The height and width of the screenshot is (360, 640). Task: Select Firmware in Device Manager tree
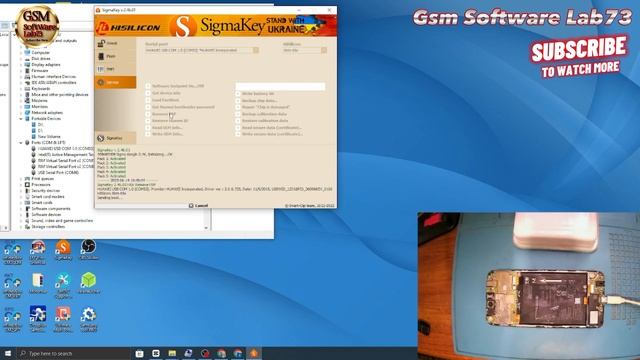click(40, 71)
